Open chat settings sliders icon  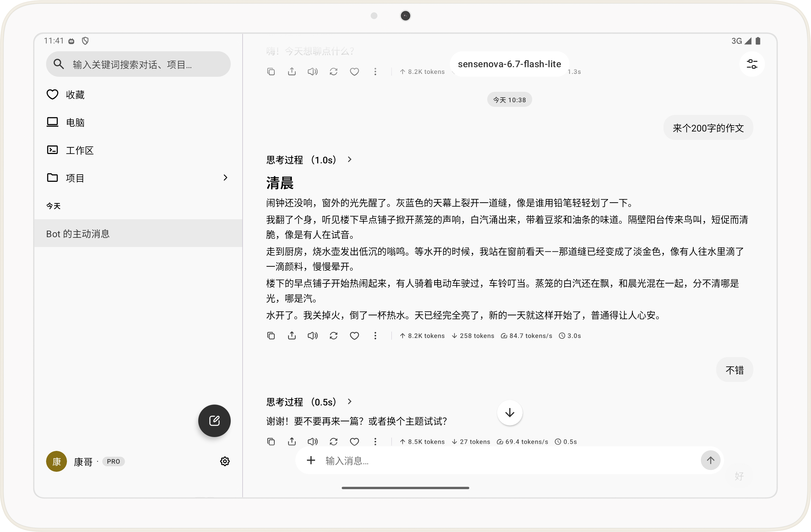752,64
